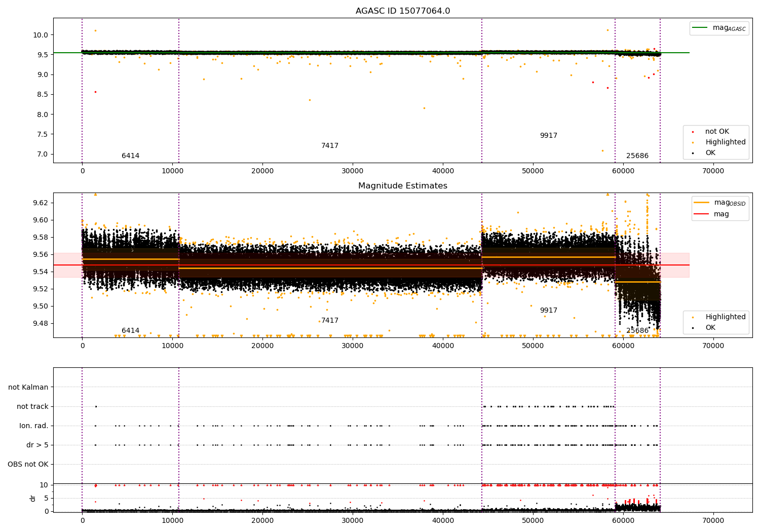Viewport: 760px width, 532px height.
Task: Click the orange mag OBSID legend line sample
Action: click(x=702, y=203)
